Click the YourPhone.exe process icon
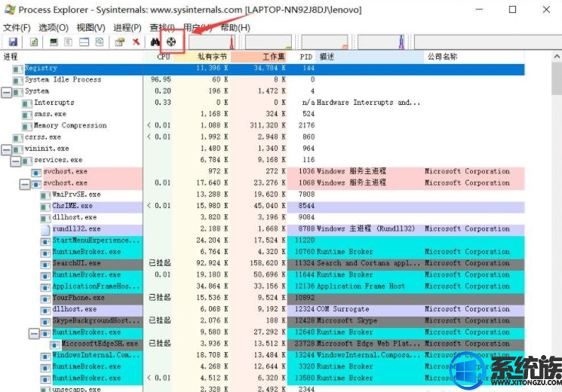The height and width of the screenshot is (392, 562). tap(45, 299)
